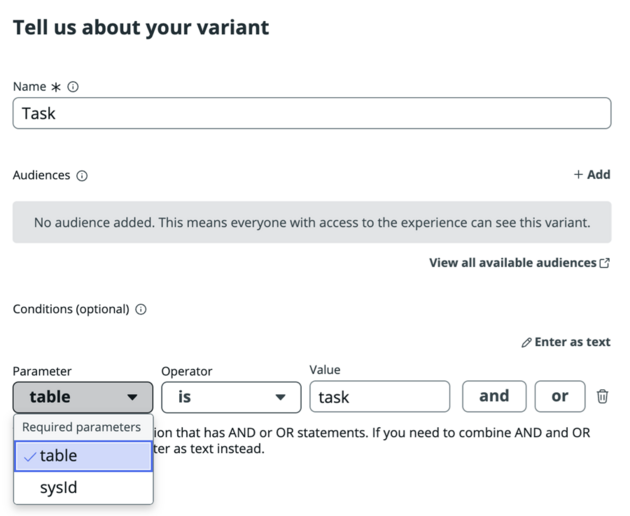
Task: Click the or button
Action: pos(560,396)
